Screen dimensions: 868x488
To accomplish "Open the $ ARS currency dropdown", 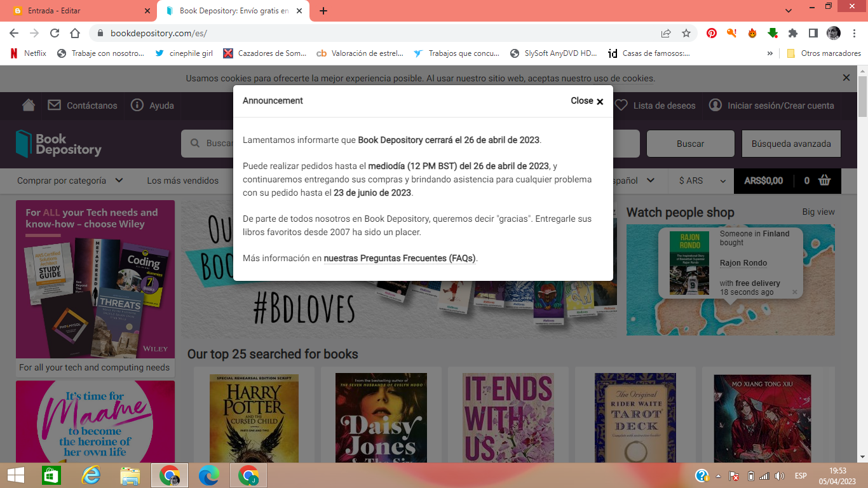I will [x=702, y=180].
